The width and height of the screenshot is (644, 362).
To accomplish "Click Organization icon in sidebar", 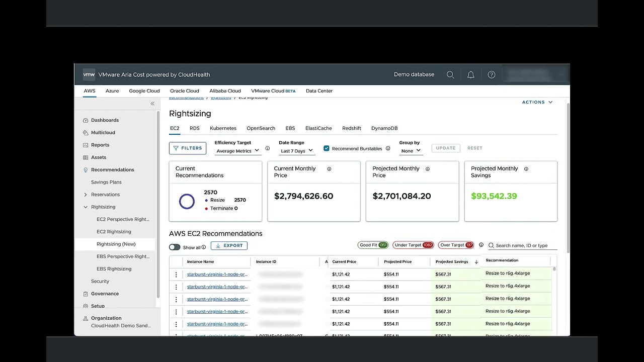I will tap(86, 318).
